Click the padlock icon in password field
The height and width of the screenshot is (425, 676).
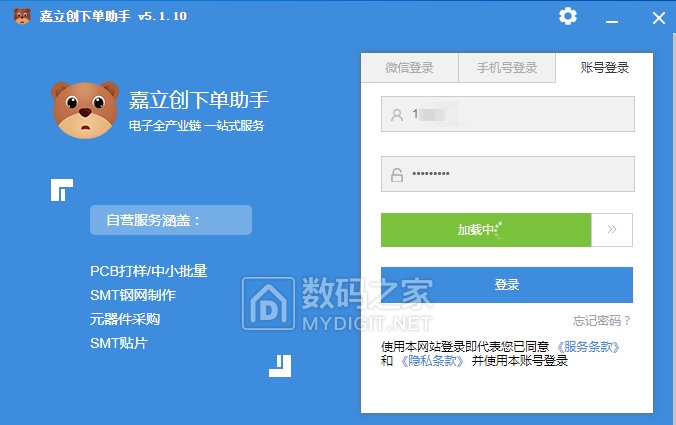396,175
